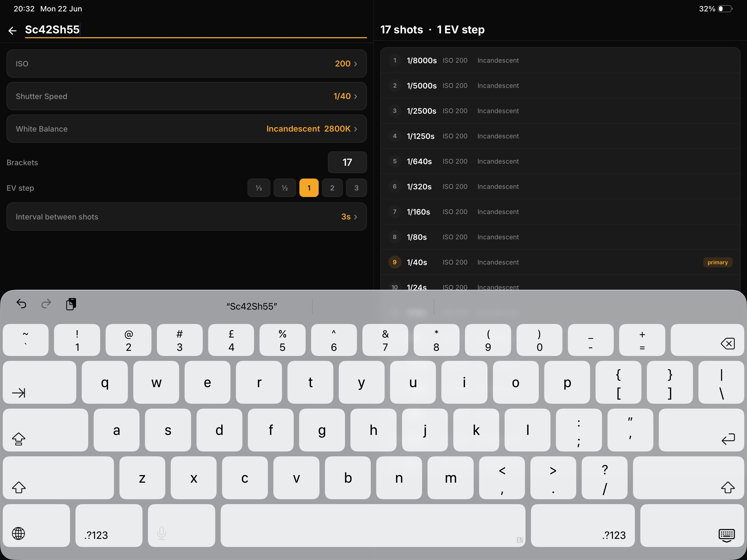Tap the plus equals key
The width and height of the screenshot is (747, 560).
[642, 340]
